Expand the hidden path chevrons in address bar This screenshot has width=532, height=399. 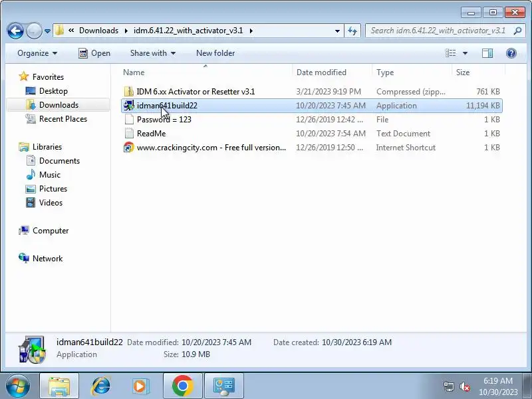[71, 31]
